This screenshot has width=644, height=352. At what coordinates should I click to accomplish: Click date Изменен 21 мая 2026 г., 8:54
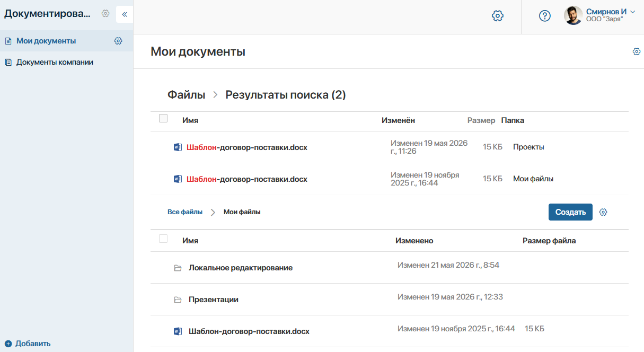click(x=448, y=265)
